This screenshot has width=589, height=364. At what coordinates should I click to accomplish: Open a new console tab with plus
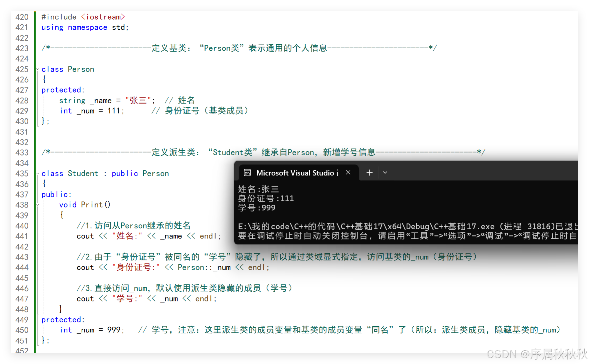tap(369, 173)
